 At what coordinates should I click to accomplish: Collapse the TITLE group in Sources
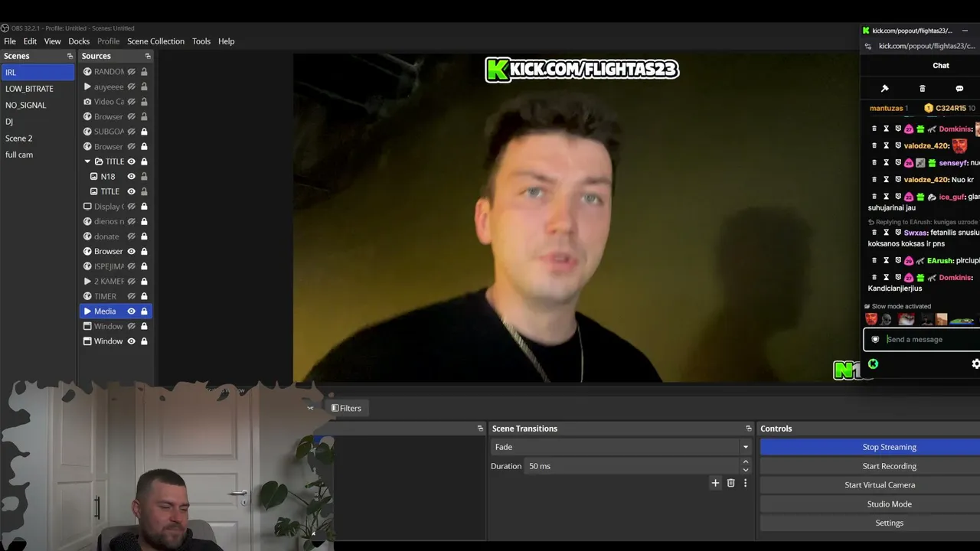pyautogui.click(x=87, y=161)
